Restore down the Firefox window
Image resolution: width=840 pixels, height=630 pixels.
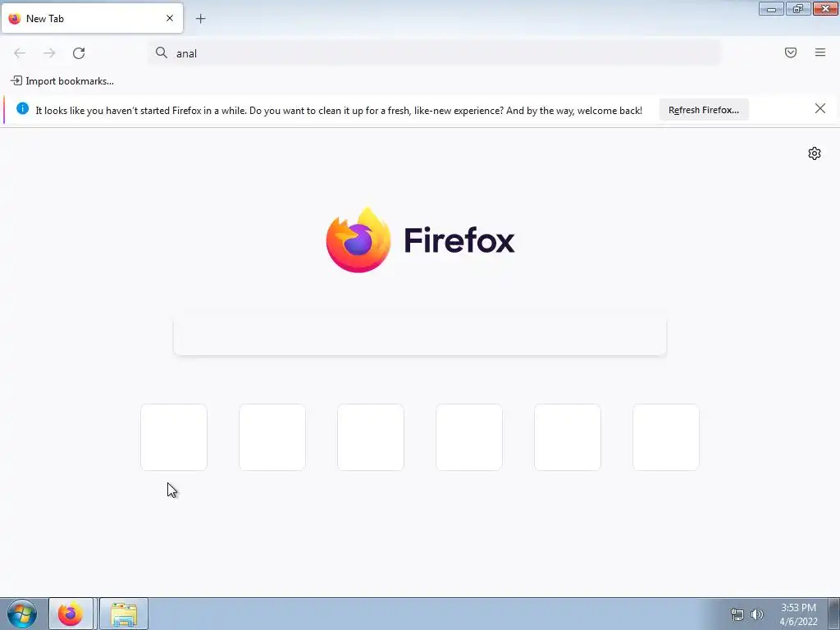(798, 8)
